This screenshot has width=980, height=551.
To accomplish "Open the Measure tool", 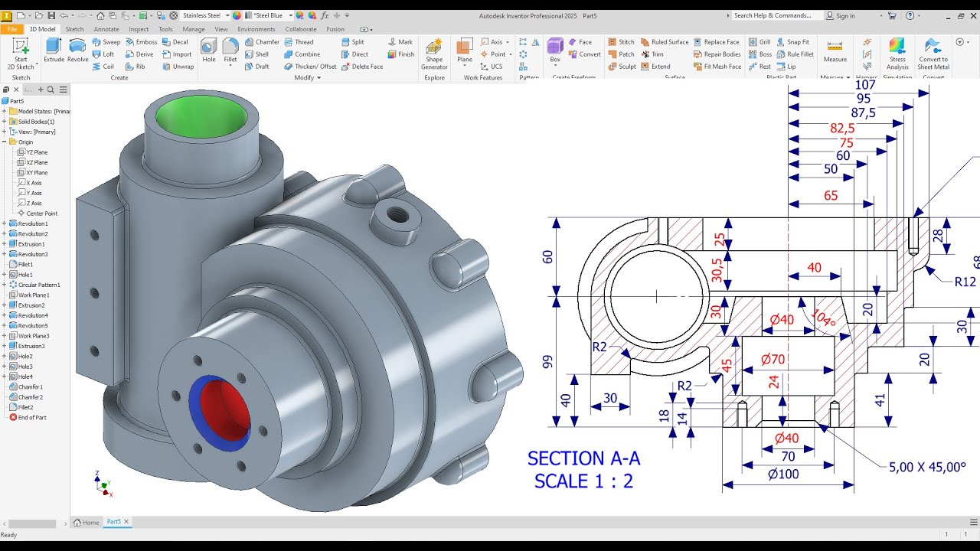I will 835,51.
